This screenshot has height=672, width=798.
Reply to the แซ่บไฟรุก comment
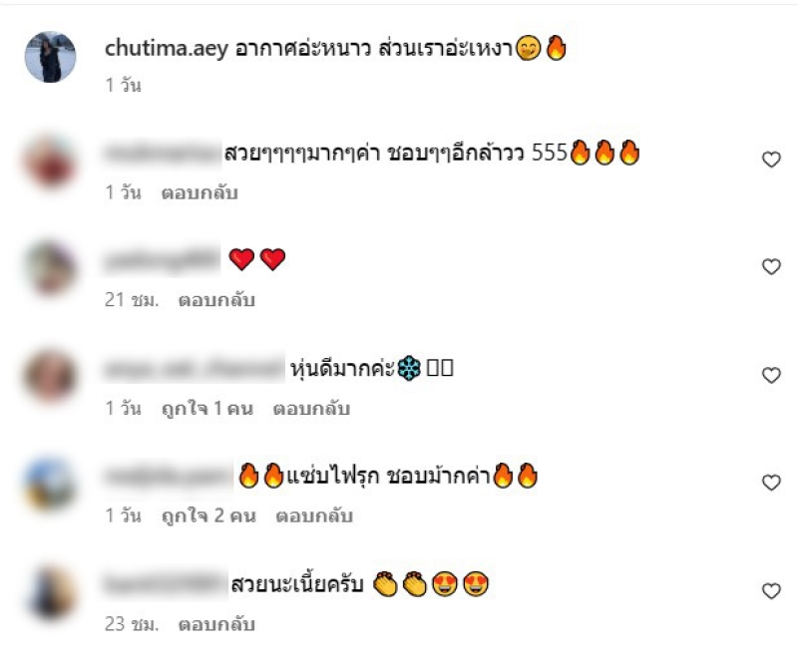(314, 515)
